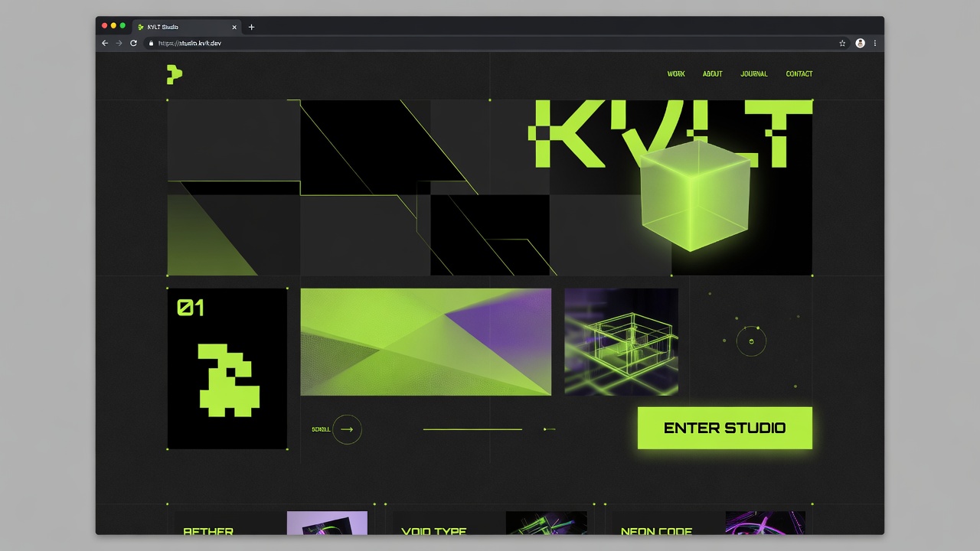Open the WORK navigation link
Viewport: 980px width, 551px height.
pyautogui.click(x=676, y=74)
